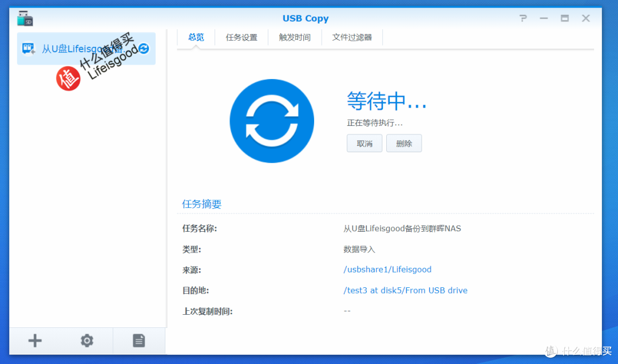Viewport: 618px width, 364px height.
Task: Click the sync status icon on the task
Action: tap(144, 49)
